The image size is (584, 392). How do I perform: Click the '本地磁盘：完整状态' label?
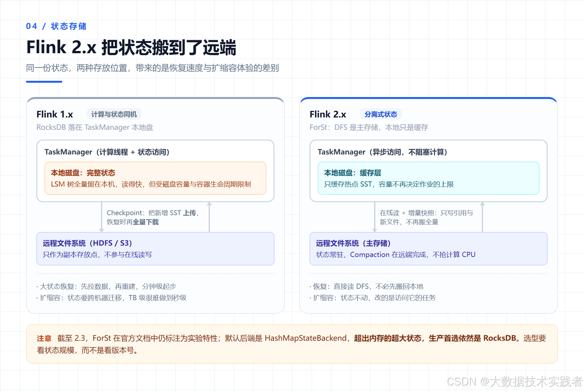(x=83, y=173)
